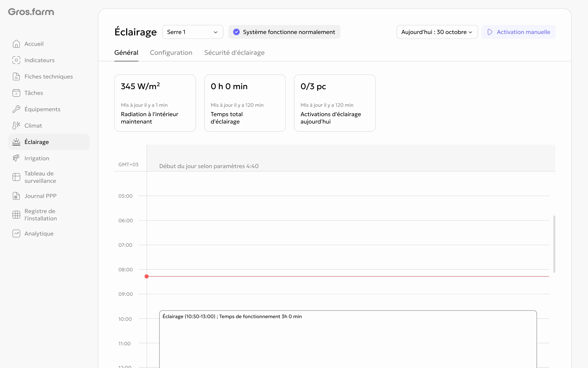Viewport: 588px width, 368px height.
Task: Click the 09:00 time label
Action: 125,294
